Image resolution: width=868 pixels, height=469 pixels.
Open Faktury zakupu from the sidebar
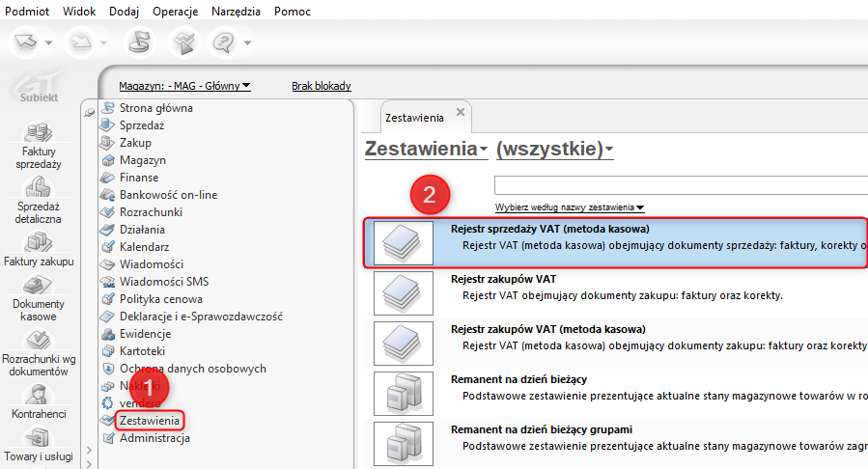point(39,242)
